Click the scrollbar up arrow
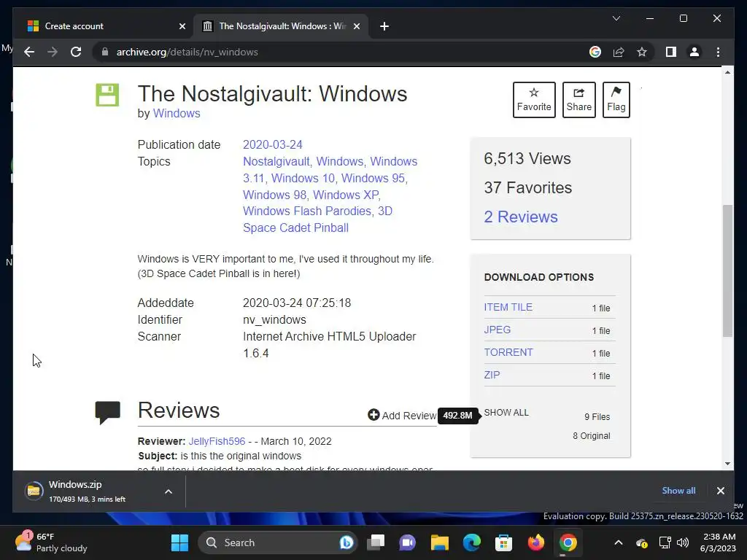Viewport: 747px width, 560px height. [x=727, y=72]
